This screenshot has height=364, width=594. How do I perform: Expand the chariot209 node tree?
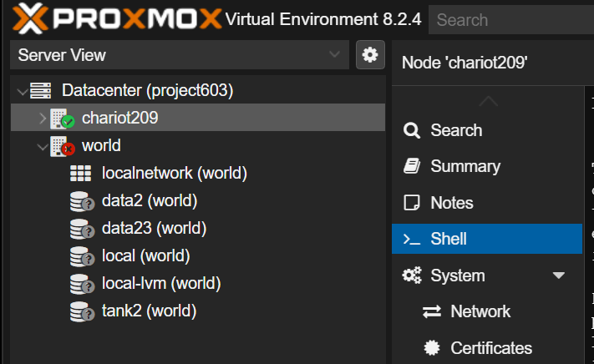43,119
